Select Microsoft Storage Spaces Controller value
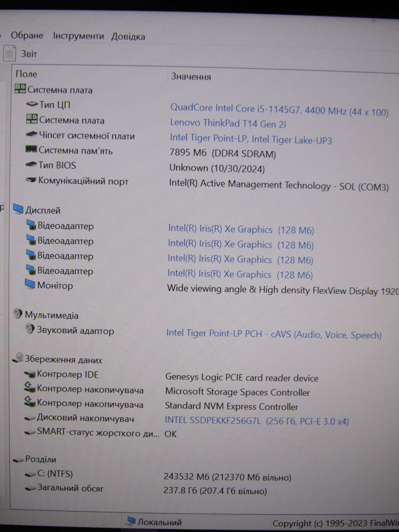This screenshot has height=532, width=399. tap(237, 392)
